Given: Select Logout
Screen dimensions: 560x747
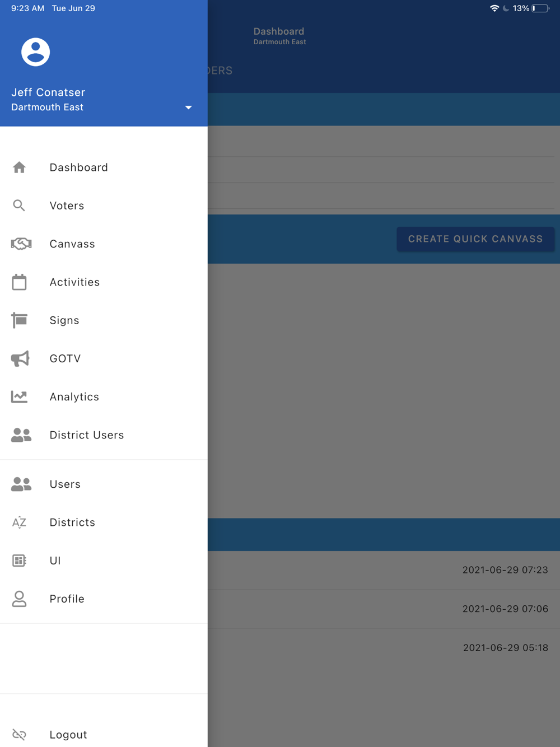Looking at the screenshot, I should [x=68, y=734].
